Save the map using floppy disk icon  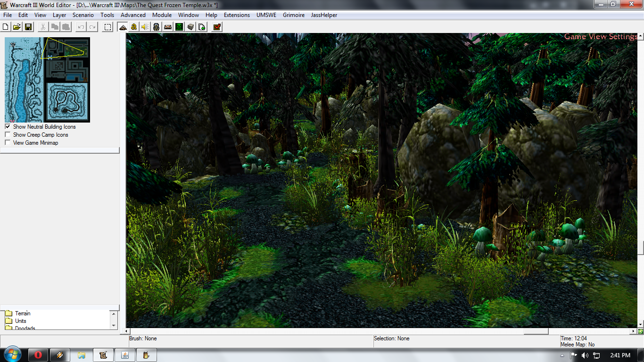point(28,27)
